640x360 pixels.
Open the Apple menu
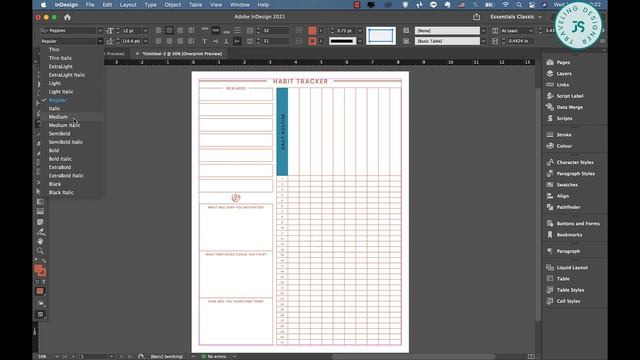(x=44, y=5)
